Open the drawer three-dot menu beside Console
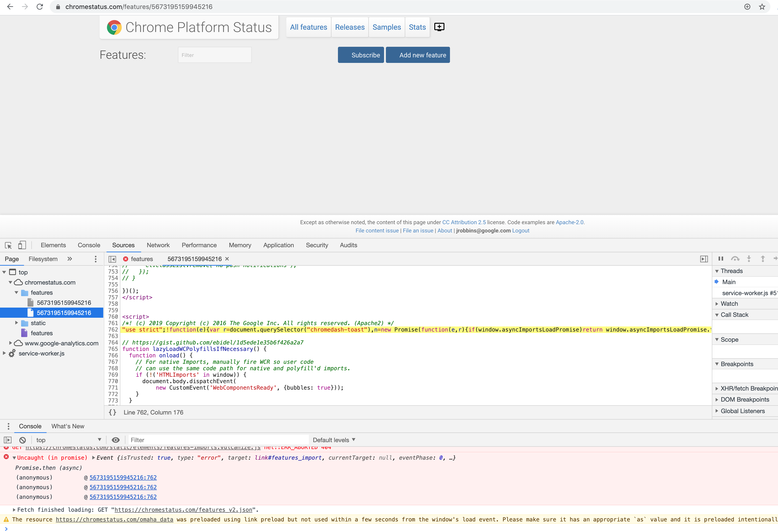Viewport: 778px width, 532px height. click(8, 426)
